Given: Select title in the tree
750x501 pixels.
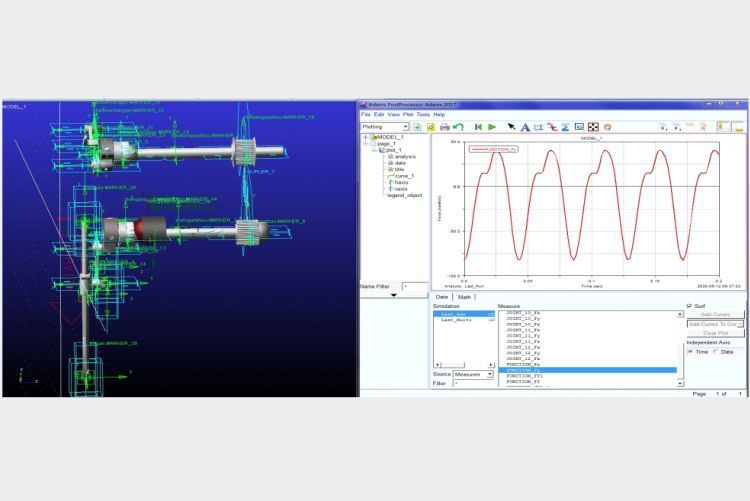Looking at the screenshot, I should (x=399, y=169).
